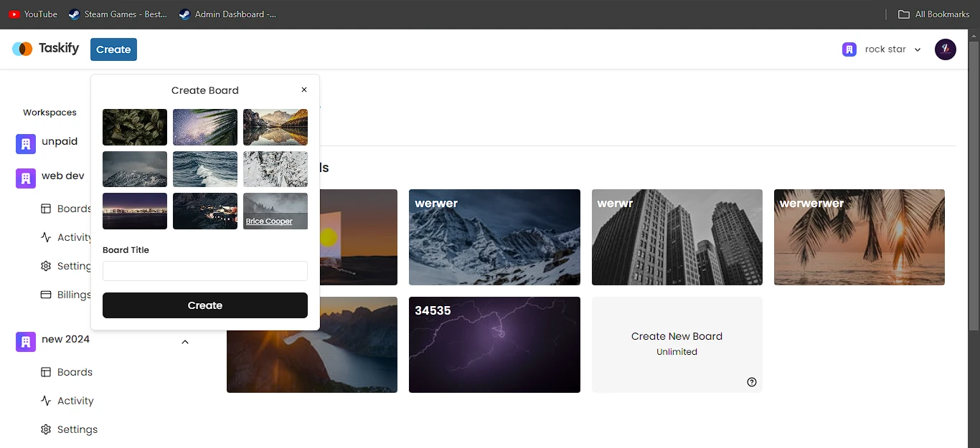Open the Create button in header
The width and height of the screenshot is (980, 448).
(x=113, y=49)
